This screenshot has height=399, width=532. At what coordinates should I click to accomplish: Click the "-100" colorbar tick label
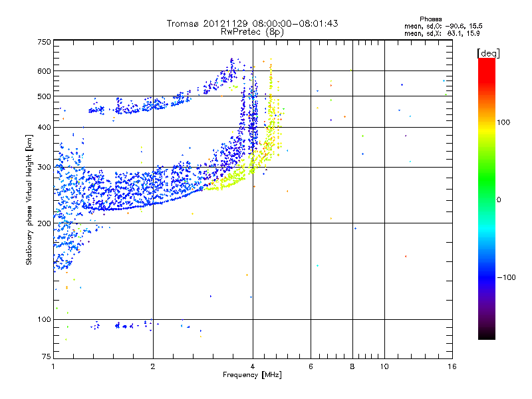pos(507,277)
